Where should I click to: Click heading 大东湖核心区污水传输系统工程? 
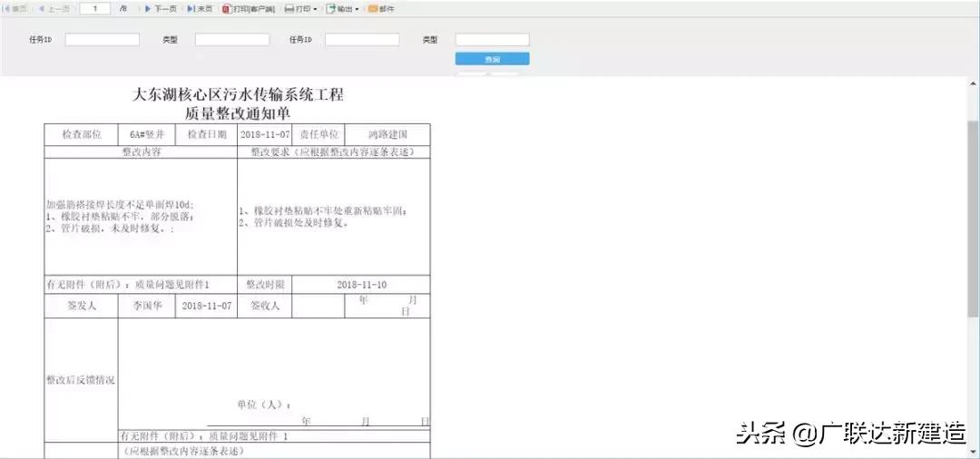point(238,95)
